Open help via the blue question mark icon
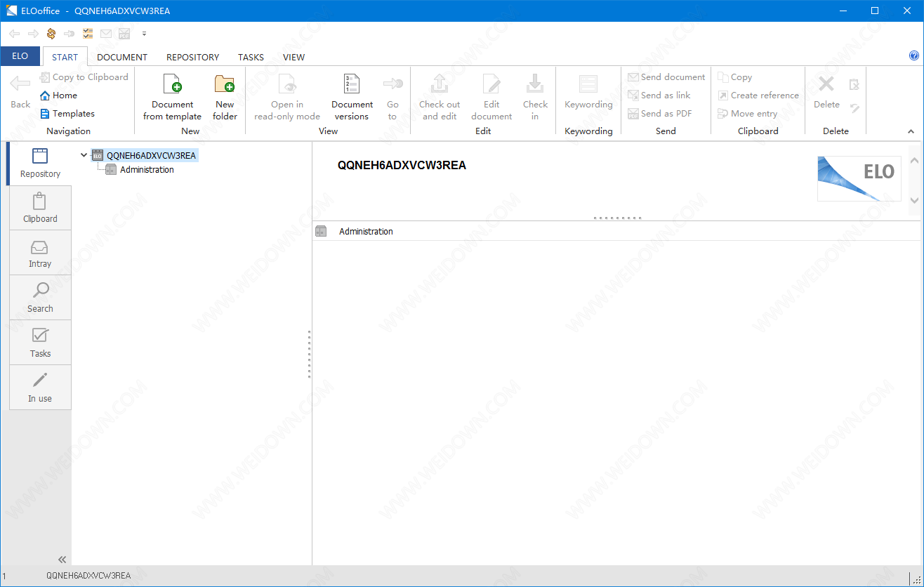The width and height of the screenshot is (924, 587). pos(914,55)
